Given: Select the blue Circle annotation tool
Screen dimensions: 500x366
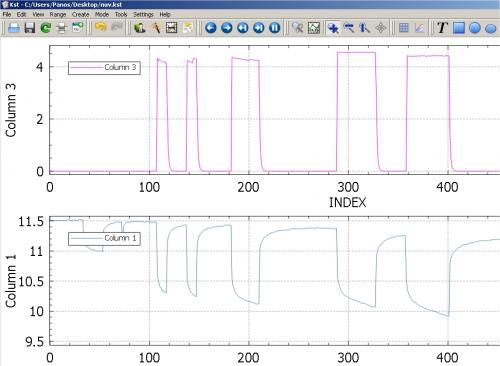Looking at the screenshot, I should pos(475,28).
